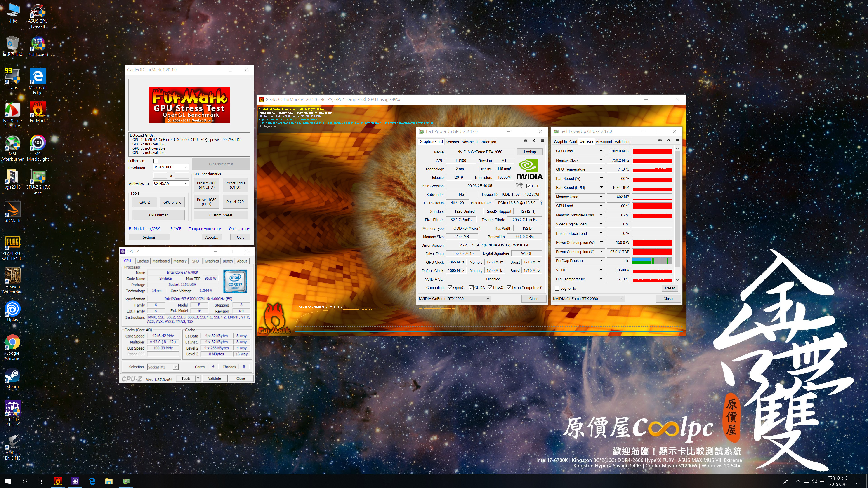
Task: Toggle the DirectCompute 5.0 checkbox
Action: [509, 288]
